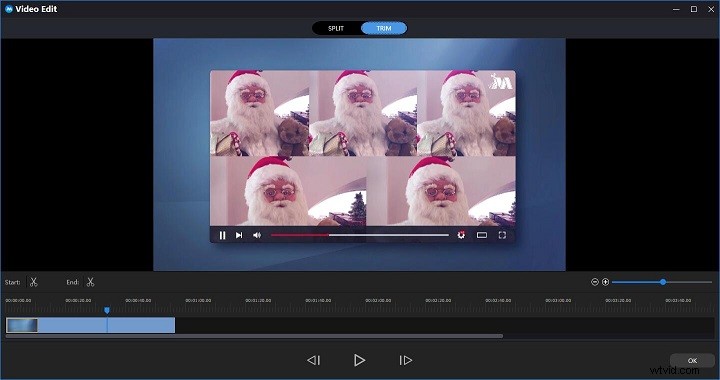720x380 pixels.
Task: Set trim end with End scissors
Action: click(90, 282)
